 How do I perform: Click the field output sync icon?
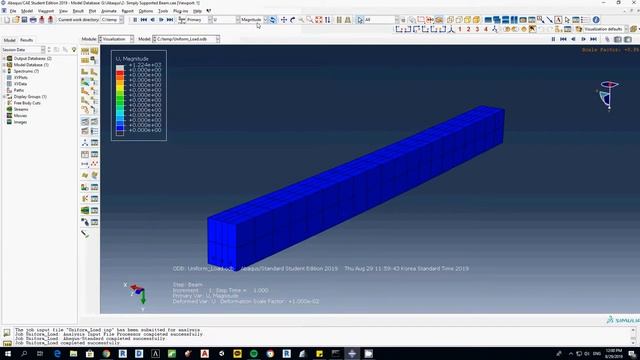273,20
